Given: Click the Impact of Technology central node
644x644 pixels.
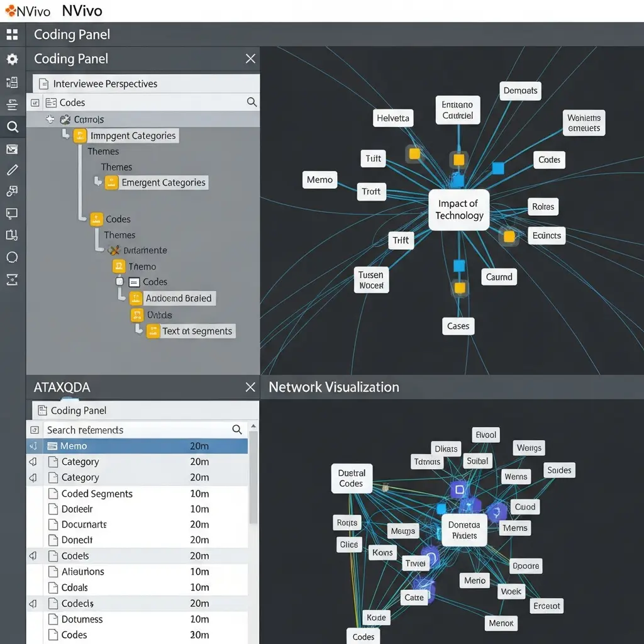Looking at the screenshot, I should point(458,209).
